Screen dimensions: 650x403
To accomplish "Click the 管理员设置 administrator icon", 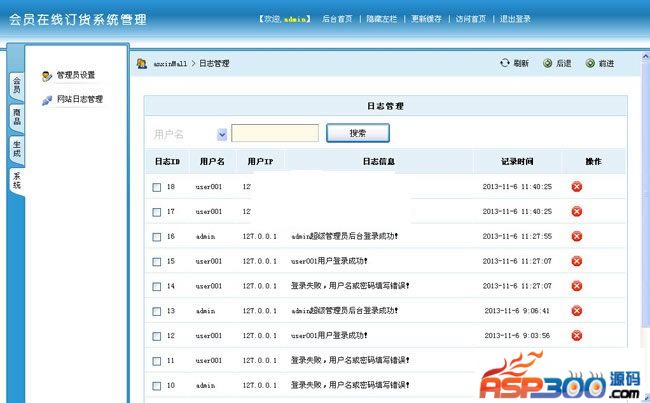I will [x=47, y=76].
